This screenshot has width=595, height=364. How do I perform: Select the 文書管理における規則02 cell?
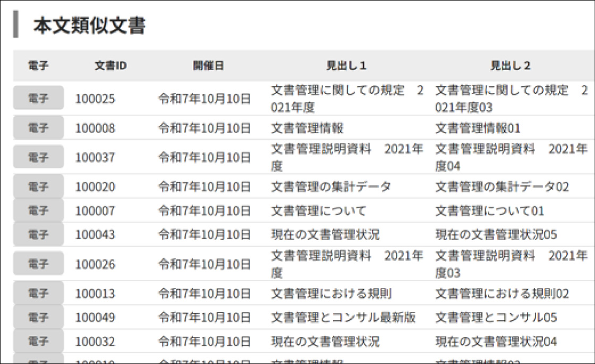coord(502,293)
